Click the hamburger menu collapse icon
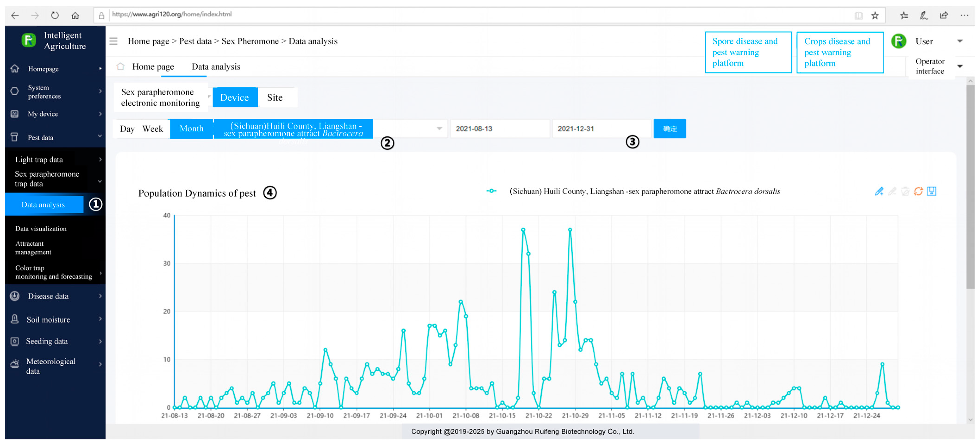980x446 pixels. coord(113,41)
